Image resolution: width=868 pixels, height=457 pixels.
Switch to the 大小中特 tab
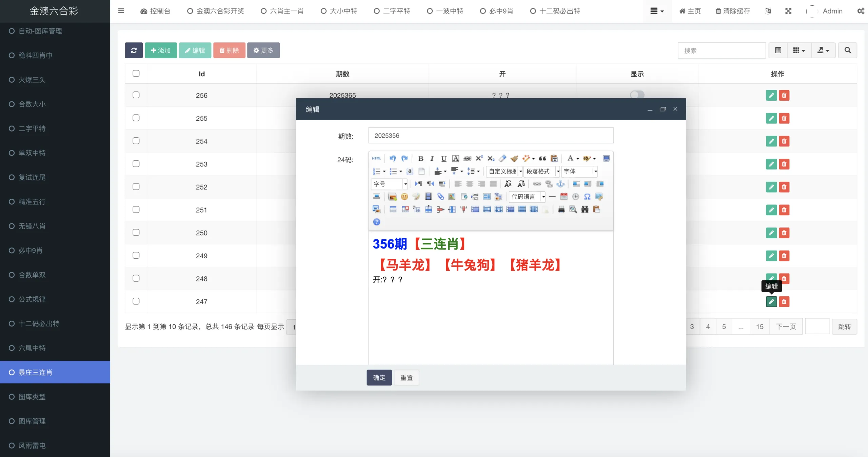[x=339, y=11]
